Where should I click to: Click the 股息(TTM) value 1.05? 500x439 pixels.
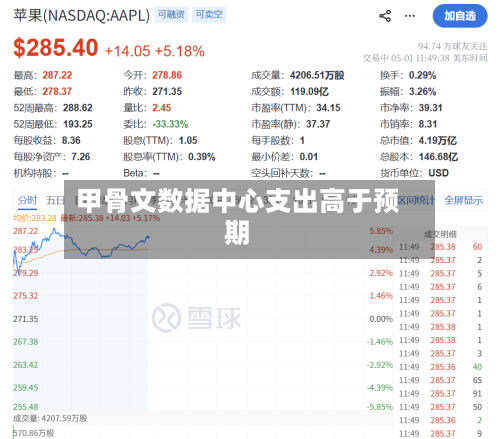[188, 140]
